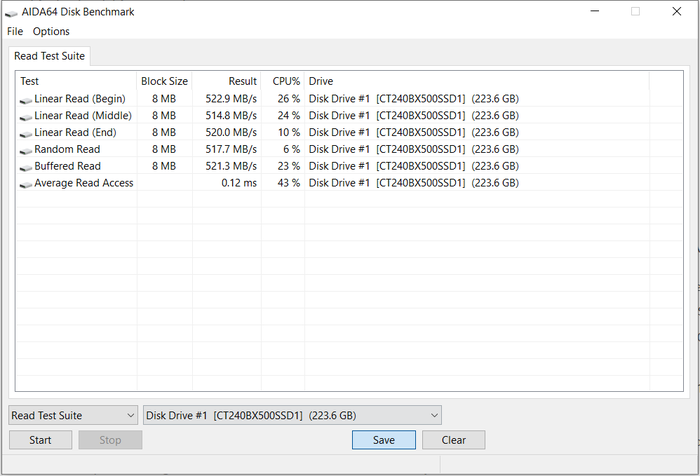Viewport: 700px width, 476px height.
Task: Click the 514.8 MB/s result value
Action: point(231,116)
